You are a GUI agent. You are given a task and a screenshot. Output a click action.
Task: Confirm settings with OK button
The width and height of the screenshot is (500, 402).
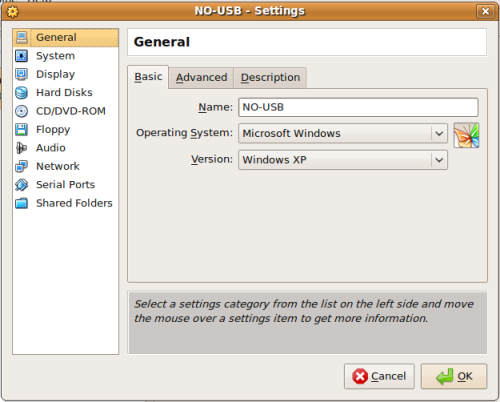point(454,376)
